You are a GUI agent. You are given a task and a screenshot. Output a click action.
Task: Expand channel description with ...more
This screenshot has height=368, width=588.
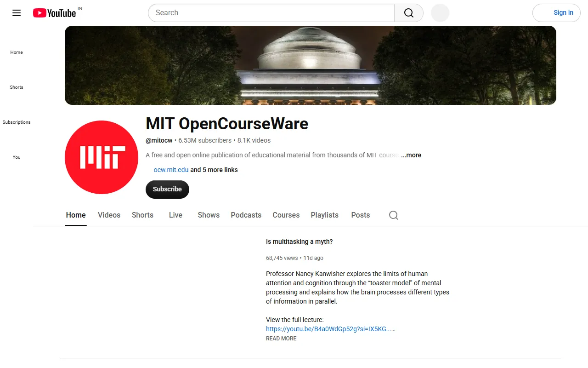411,155
